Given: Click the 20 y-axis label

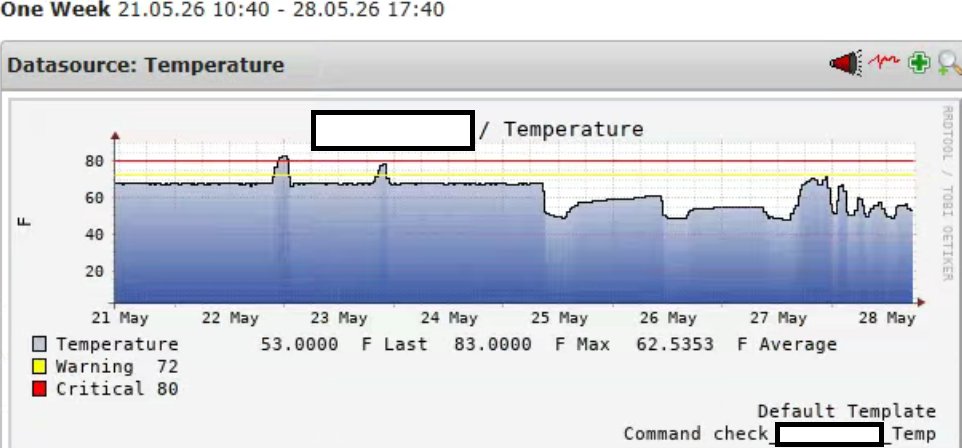Looking at the screenshot, I should (x=94, y=271).
